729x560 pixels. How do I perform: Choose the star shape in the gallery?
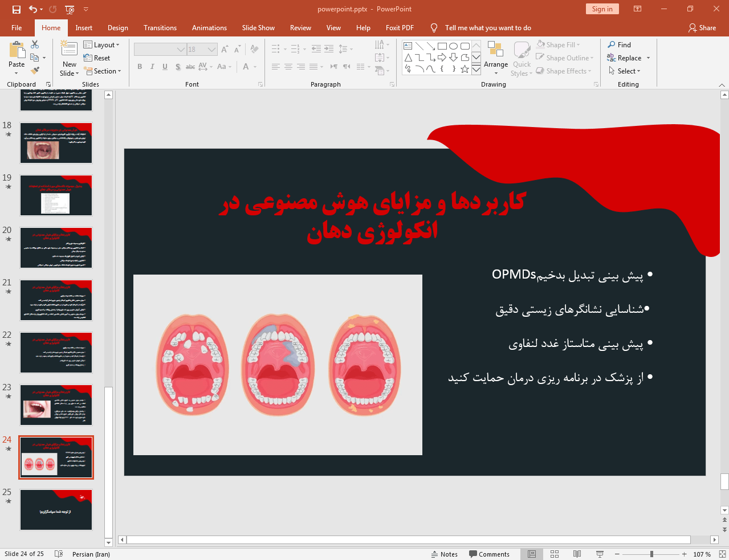(x=465, y=69)
